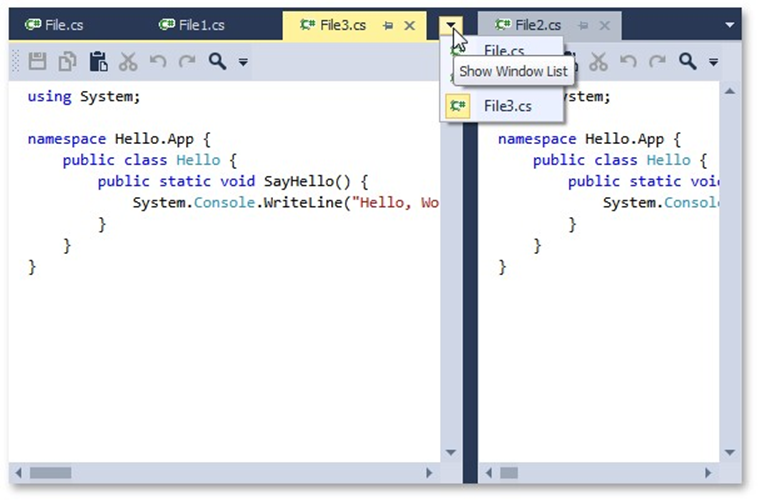Click the Cut scissors icon in left toolbar
The image size is (758, 501).
click(127, 62)
